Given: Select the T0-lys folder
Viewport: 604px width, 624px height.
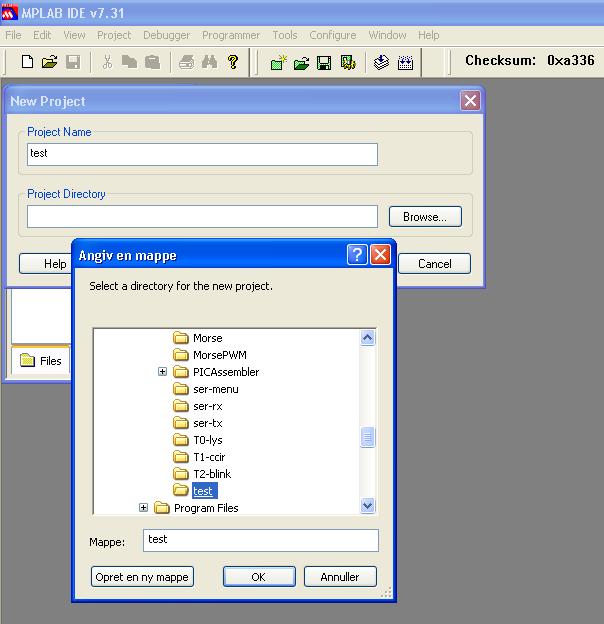Looking at the screenshot, I should pyautogui.click(x=198, y=440).
